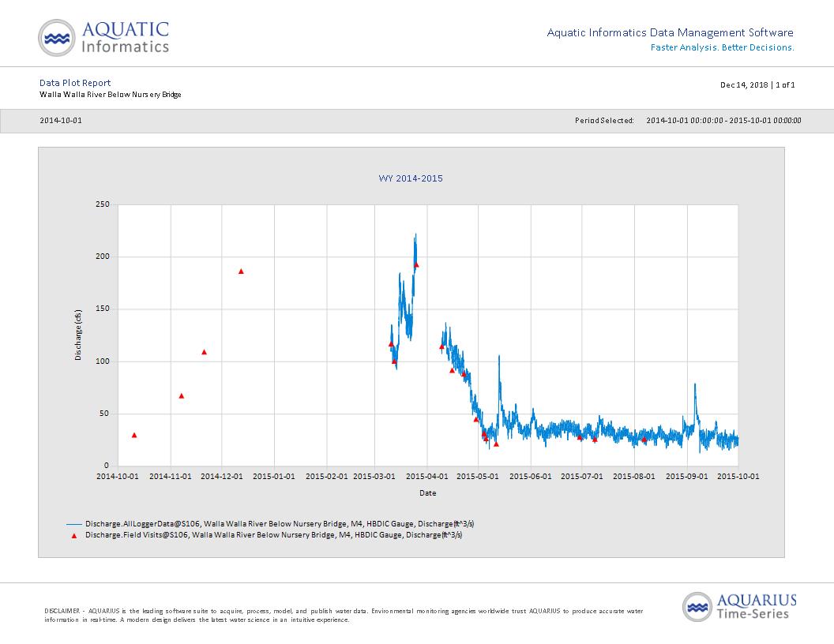Click the x-axis label 2015-05-01
834x644 pixels.
(x=478, y=476)
